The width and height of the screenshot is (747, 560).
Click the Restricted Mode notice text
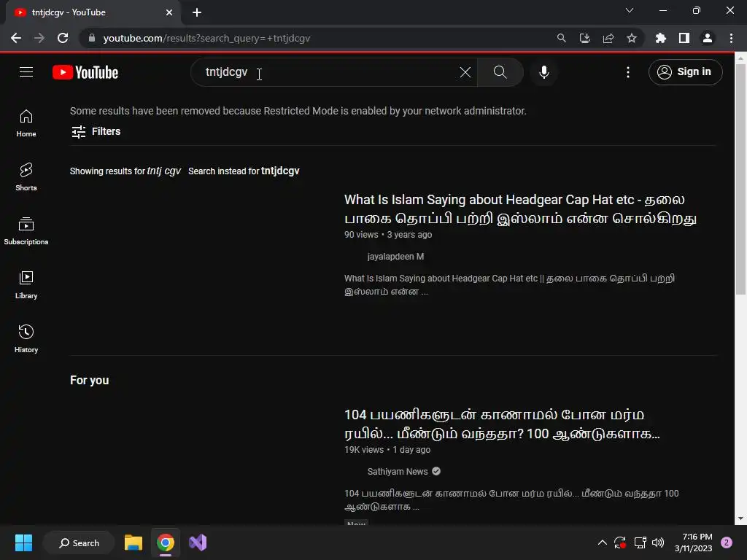[x=298, y=111]
